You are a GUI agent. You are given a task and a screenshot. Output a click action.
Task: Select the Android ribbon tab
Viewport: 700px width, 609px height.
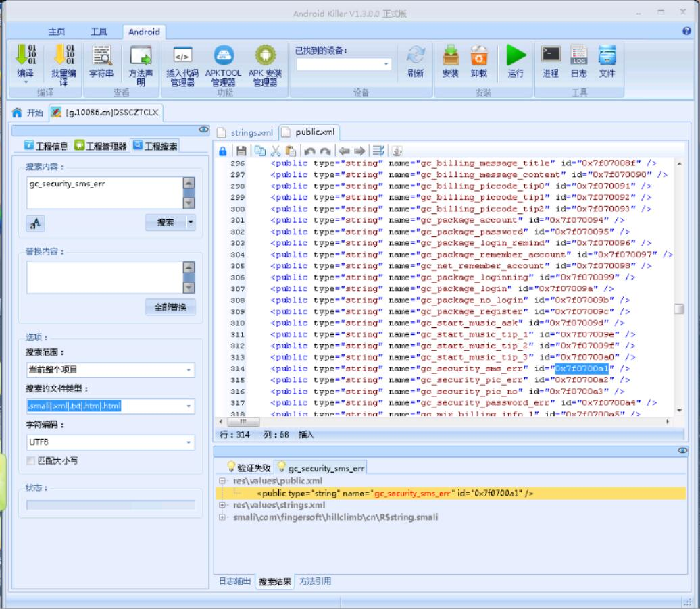click(144, 32)
